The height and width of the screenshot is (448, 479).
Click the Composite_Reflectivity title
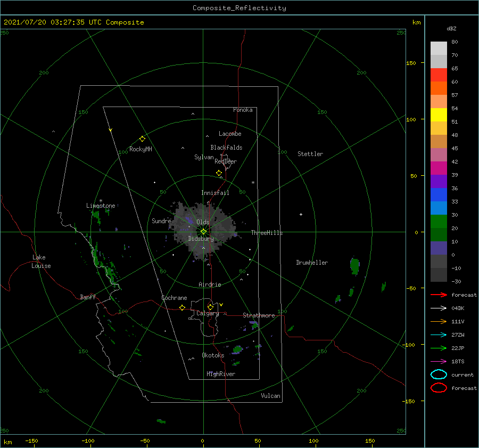pyautogui.click(x=239, y=8)
